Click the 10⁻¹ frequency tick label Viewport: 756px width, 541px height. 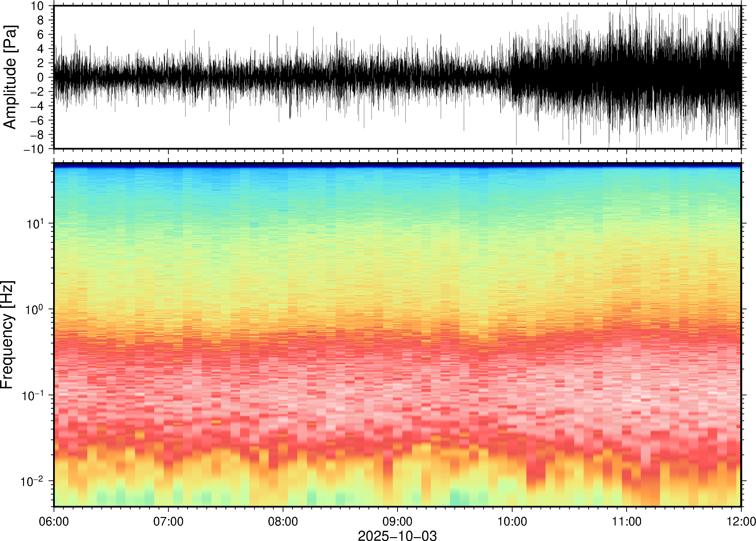pos(32,395)
